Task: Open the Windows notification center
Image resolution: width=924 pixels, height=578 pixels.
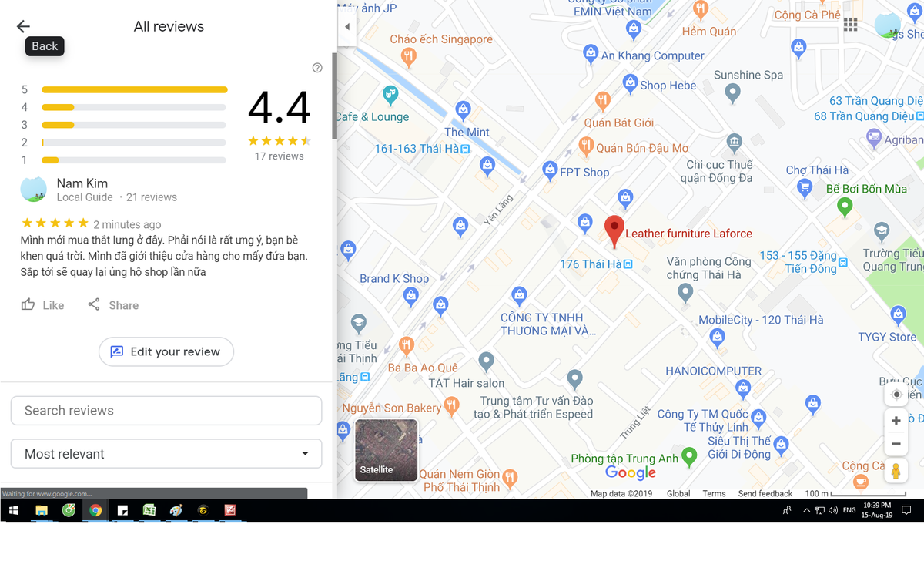Action: click(907, 510)
